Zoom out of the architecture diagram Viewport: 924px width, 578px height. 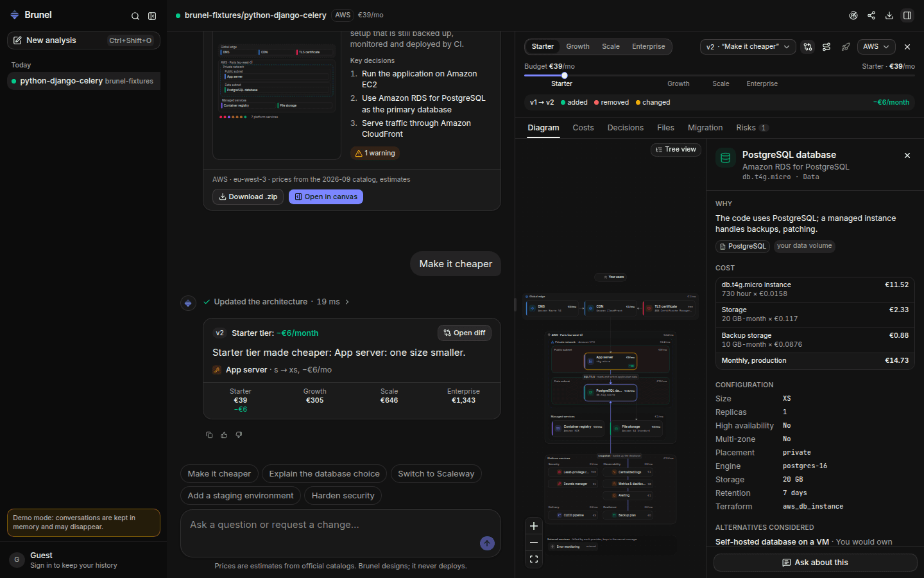point(534,543)
